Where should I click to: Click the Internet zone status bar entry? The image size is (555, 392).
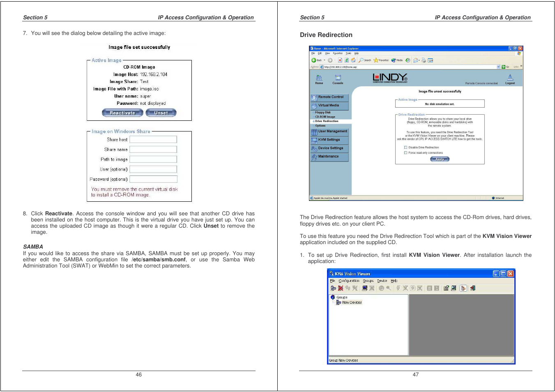[498, 198]
